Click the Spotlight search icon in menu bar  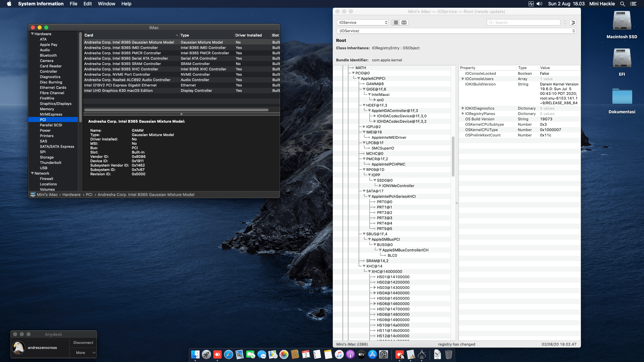tap(622, 4)
